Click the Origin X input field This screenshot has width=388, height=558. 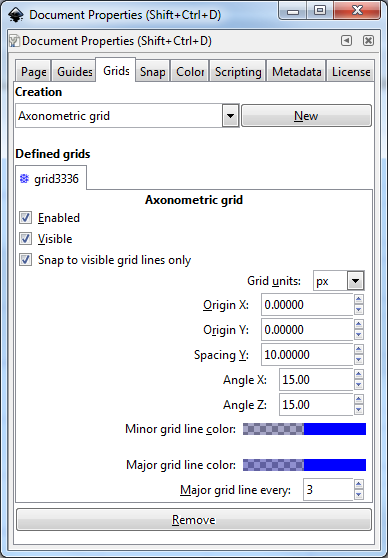click(307, 305)
